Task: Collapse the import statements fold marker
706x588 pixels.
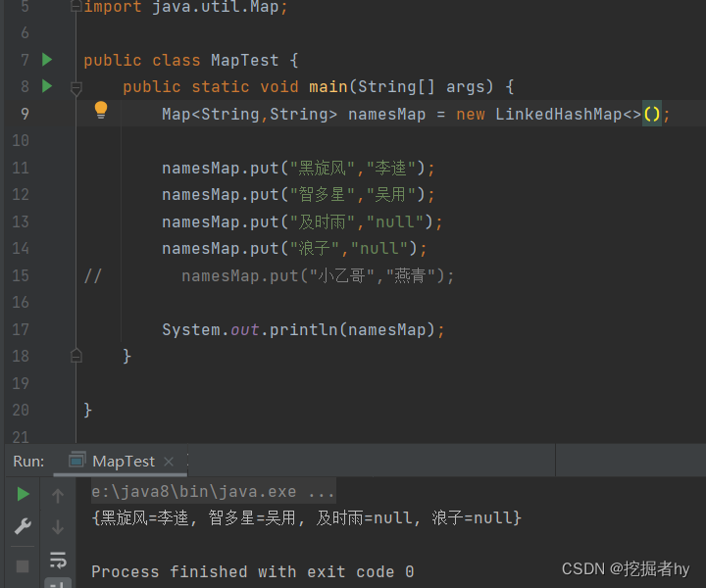Action: 76,7
